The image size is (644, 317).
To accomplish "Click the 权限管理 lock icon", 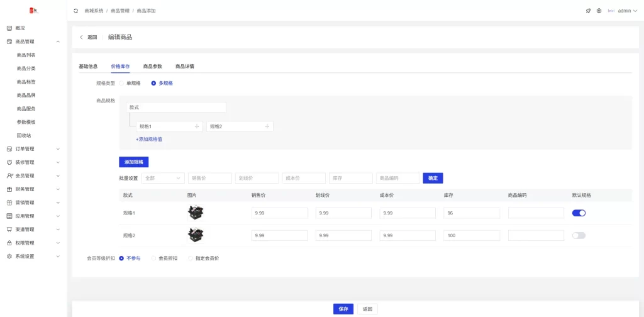I will point(9,243).
